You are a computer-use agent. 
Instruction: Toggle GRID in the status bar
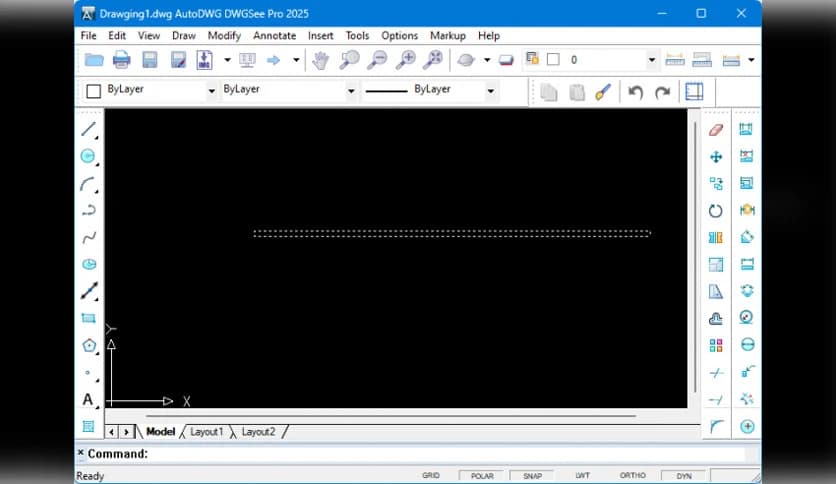pos(431,475)
